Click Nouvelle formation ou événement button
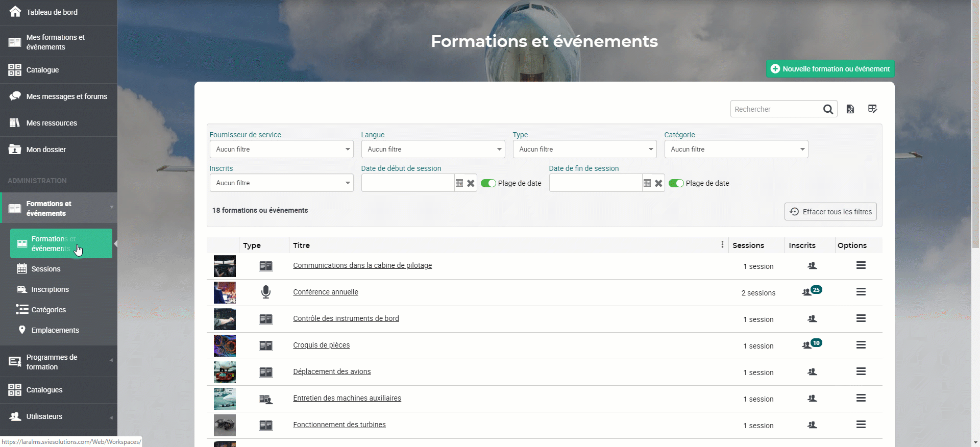This screenshot has height=447, width=980. (830, 69)
